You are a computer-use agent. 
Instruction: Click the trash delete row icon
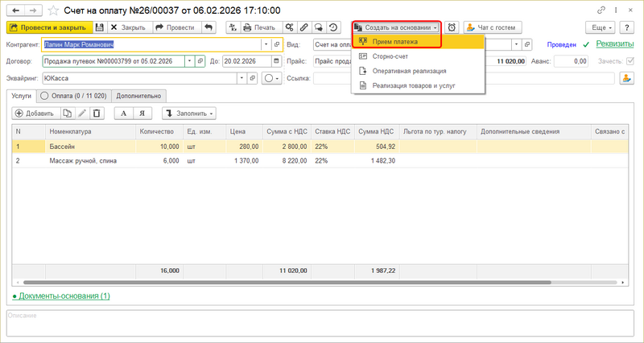click(96, 114)
